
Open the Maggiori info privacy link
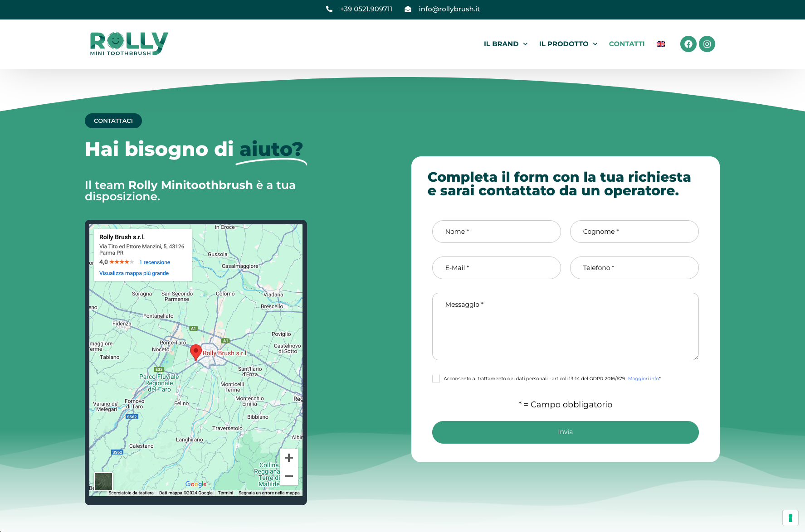pyautogui.click(x=643, y=379)
